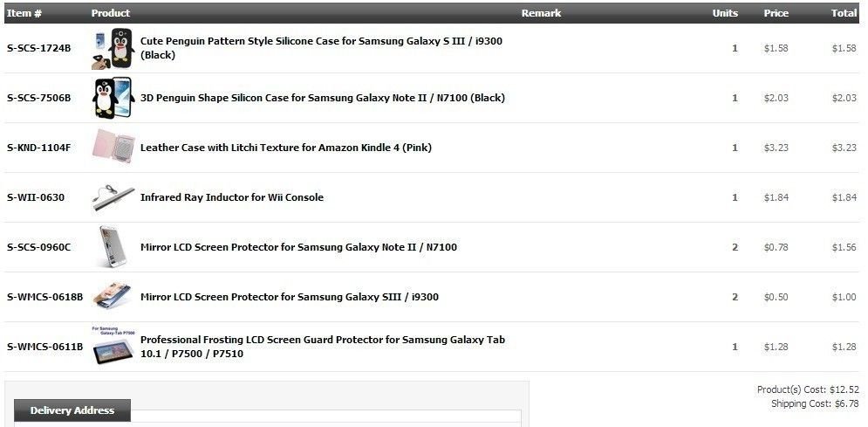Click the Units column header

click(x=725, y=13)
